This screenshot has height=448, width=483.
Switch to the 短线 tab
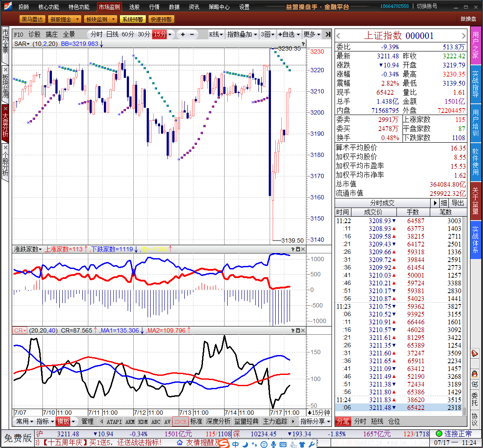pos(377,422)
